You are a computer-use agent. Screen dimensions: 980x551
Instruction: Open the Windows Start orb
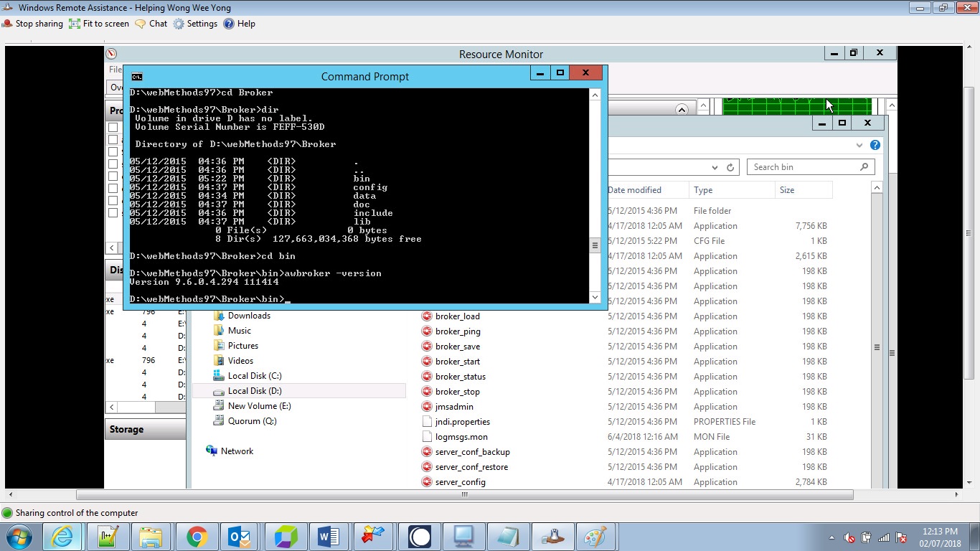(x=19, y=537)
